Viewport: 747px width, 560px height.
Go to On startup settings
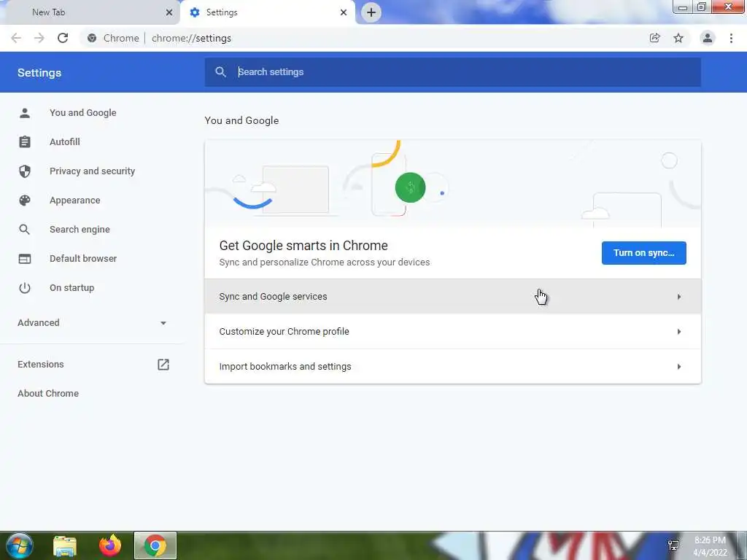click(72, 287)
